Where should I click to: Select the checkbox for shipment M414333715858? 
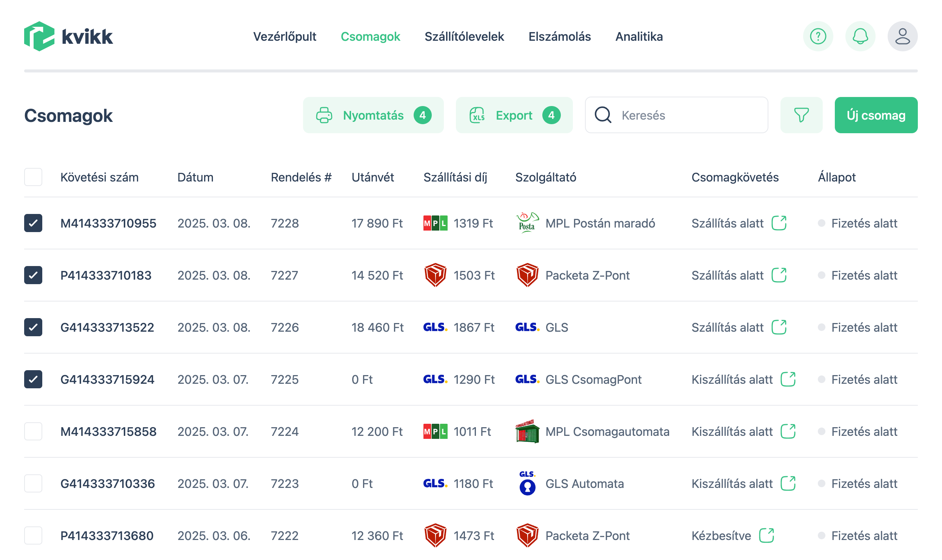point(33,431)
